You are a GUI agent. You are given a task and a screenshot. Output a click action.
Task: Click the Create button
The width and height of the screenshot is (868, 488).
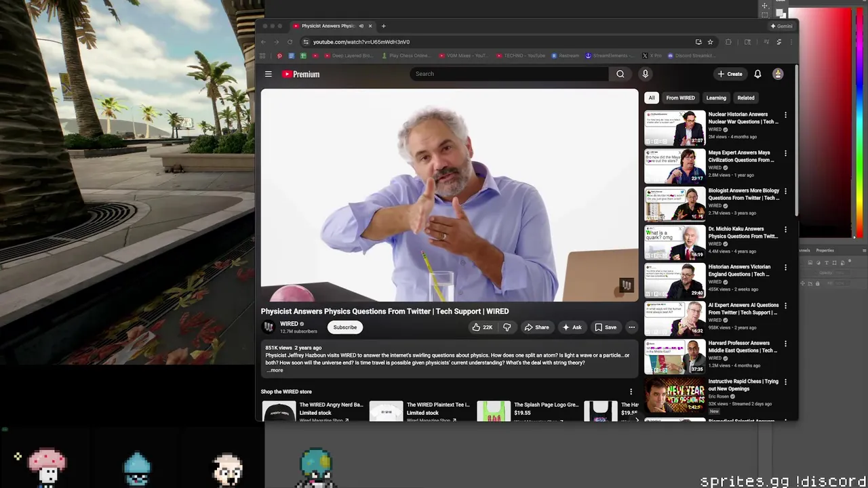[x=730, y=74]
